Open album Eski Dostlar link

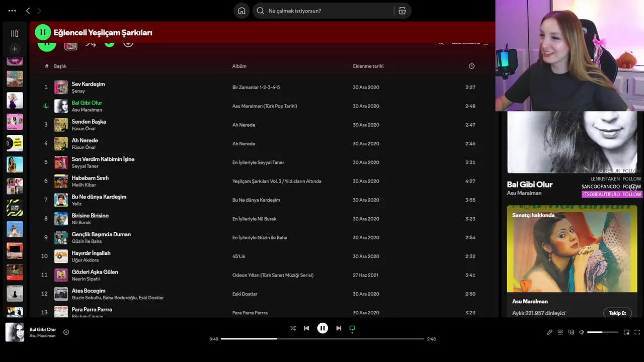point(245,294)
